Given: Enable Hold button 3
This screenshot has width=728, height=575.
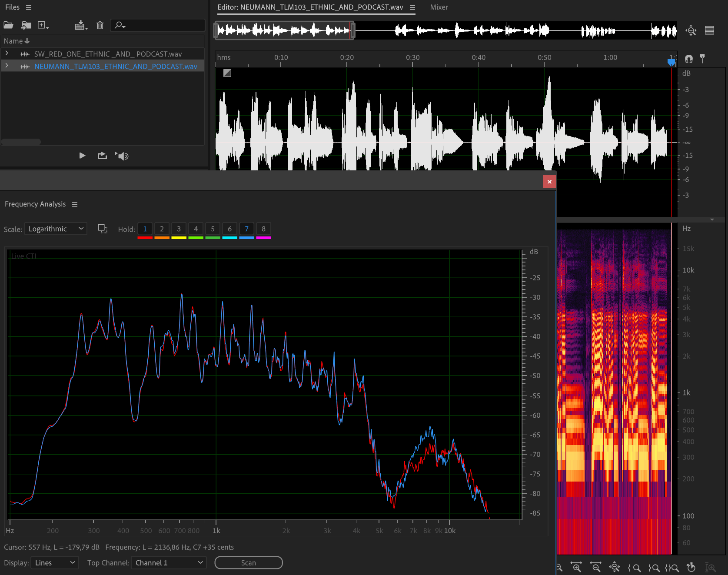Looking at the screenshot, I should click(179, 229).
